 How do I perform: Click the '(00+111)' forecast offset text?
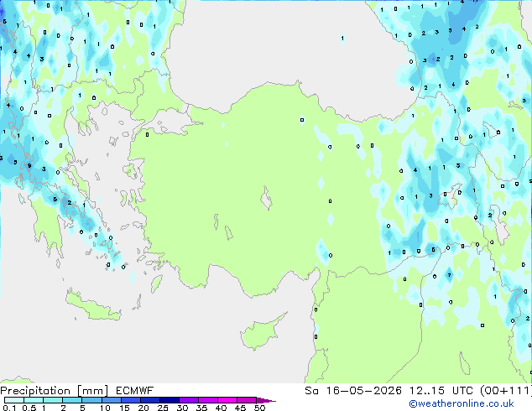506,391
